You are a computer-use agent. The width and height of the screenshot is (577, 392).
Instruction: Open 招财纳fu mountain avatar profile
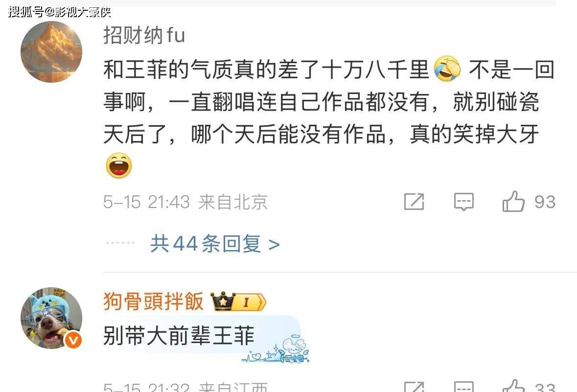point(51,52)
